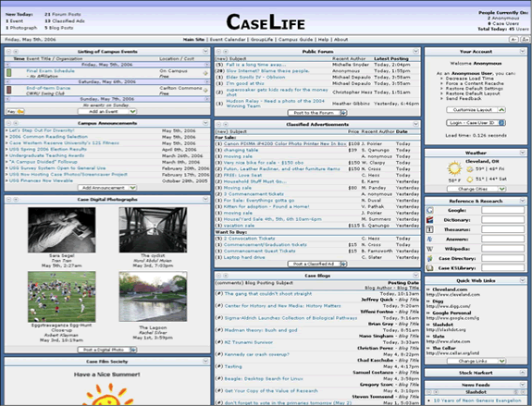Open Campus Guide in navigation bar
The height and width of the screenshot is (406, 532).
(295, 40)
